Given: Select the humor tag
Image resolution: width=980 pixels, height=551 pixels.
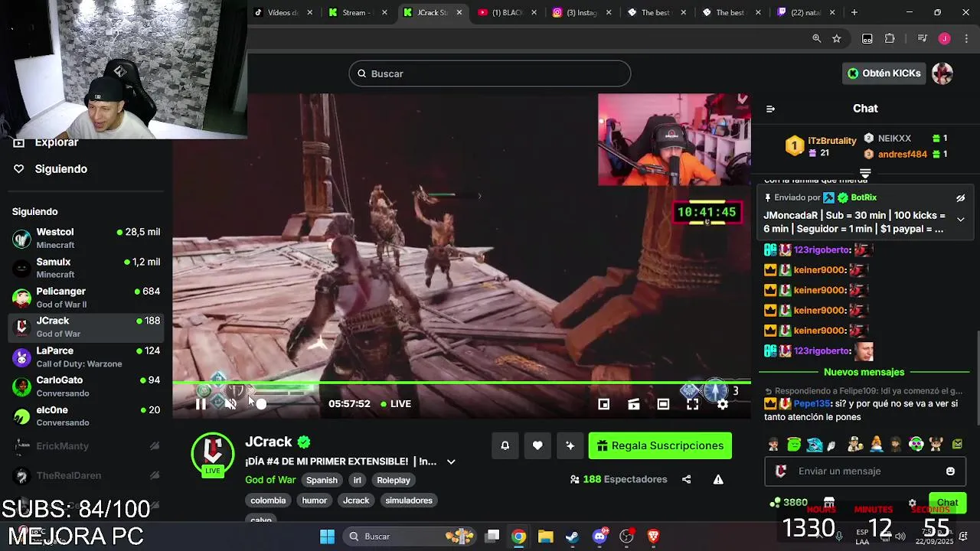Looking at the screenshot, I should pos(315,500).
